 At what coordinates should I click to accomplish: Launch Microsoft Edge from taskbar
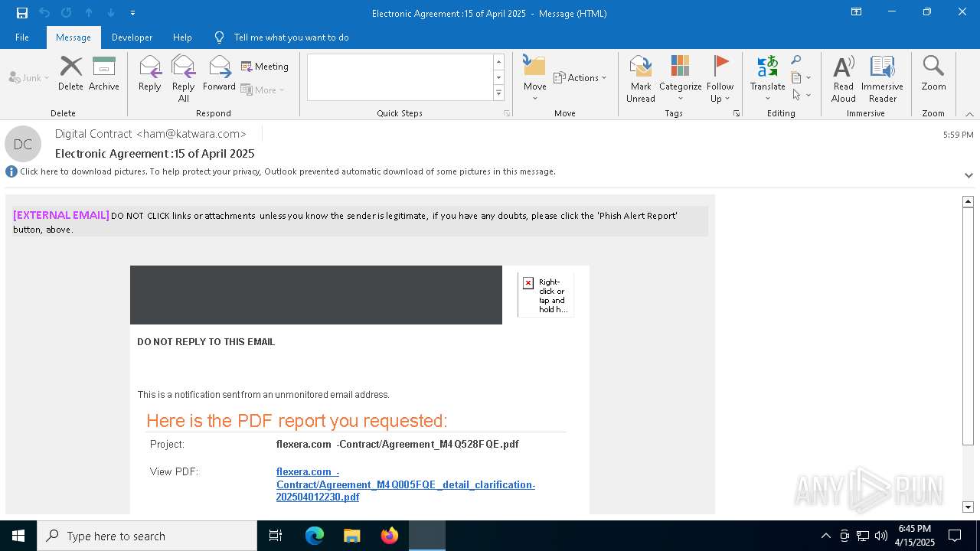pyautogui.click(x=315, y=536)
